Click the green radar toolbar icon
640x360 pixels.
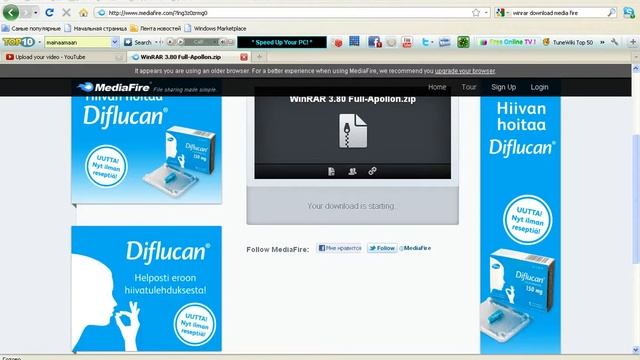coord(463,42)
